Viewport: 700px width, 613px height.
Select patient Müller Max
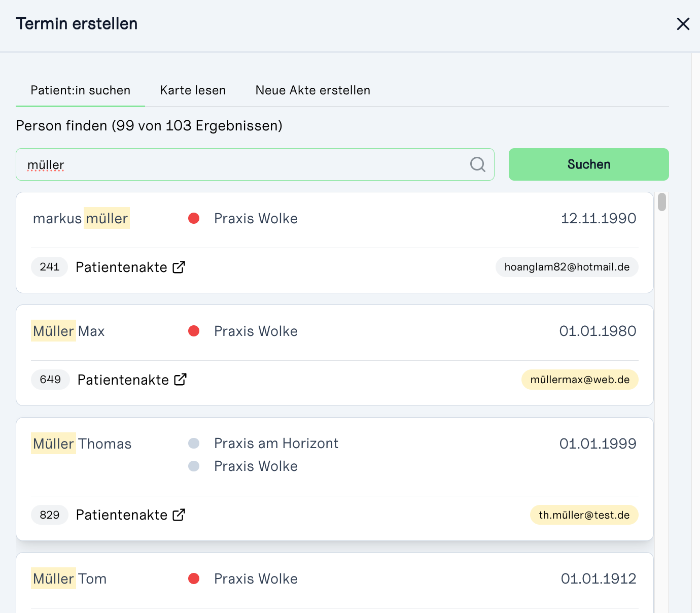335,355
